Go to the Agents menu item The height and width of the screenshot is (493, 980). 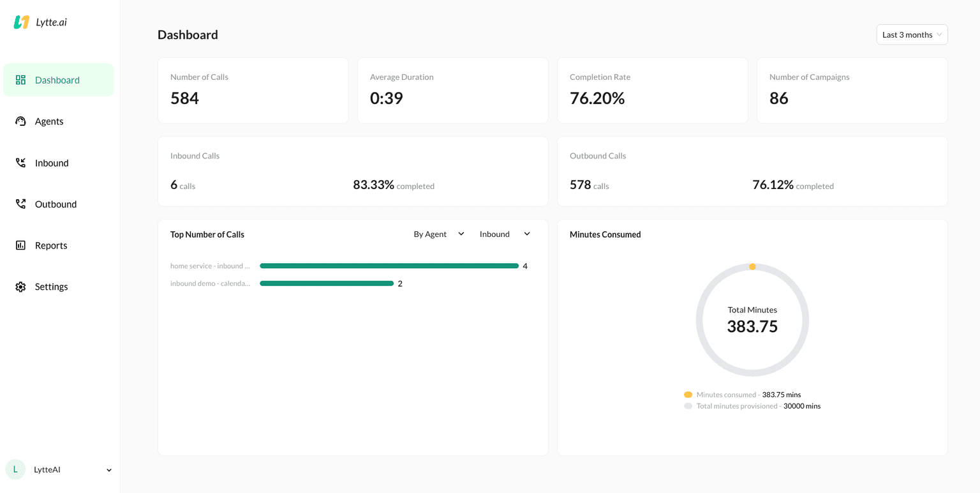49,121
